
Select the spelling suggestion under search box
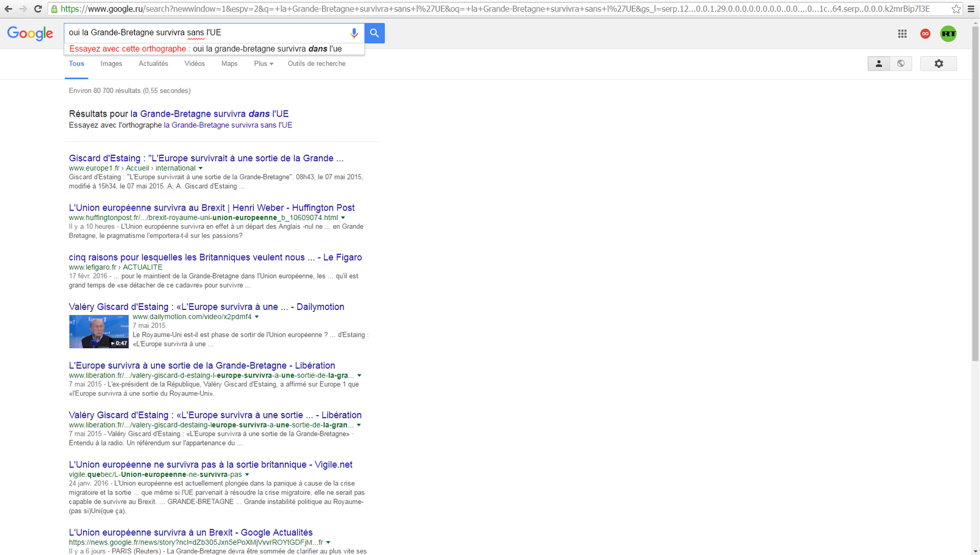click(214, 49)
